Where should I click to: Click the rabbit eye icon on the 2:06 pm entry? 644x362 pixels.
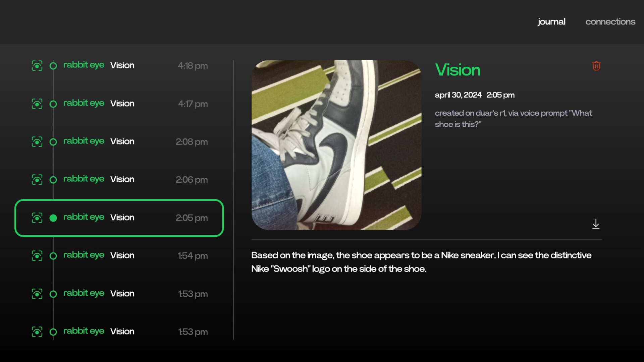click(x=37, y=180)
